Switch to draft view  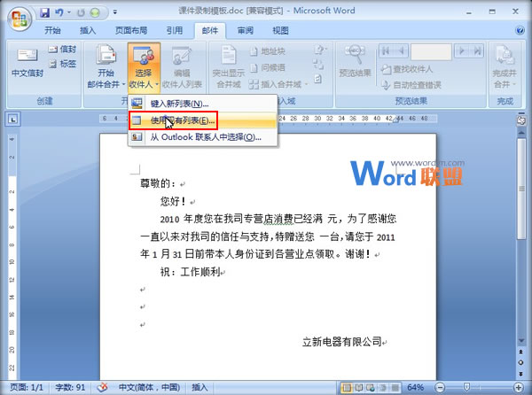pyautogui.click(x=395, y=387)
